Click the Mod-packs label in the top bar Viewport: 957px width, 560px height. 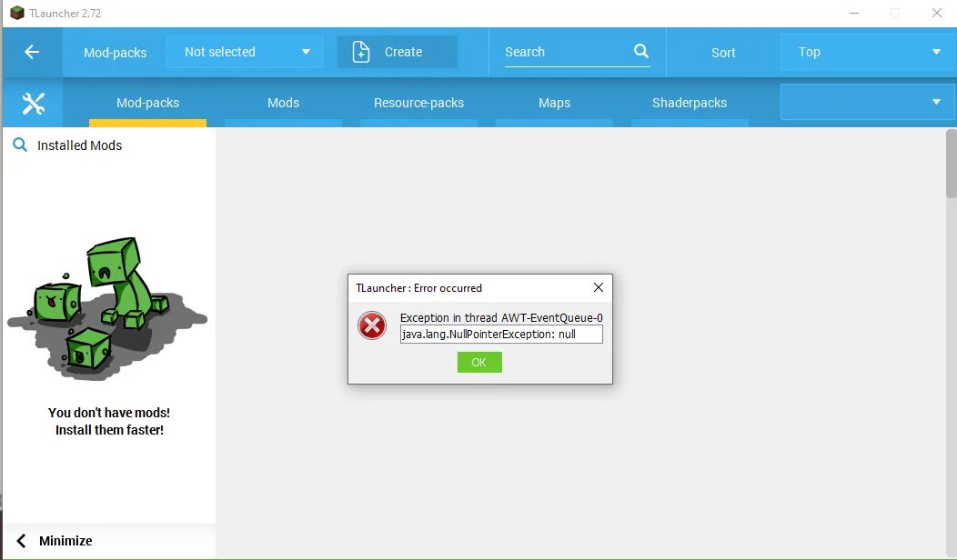click(116, 53)
